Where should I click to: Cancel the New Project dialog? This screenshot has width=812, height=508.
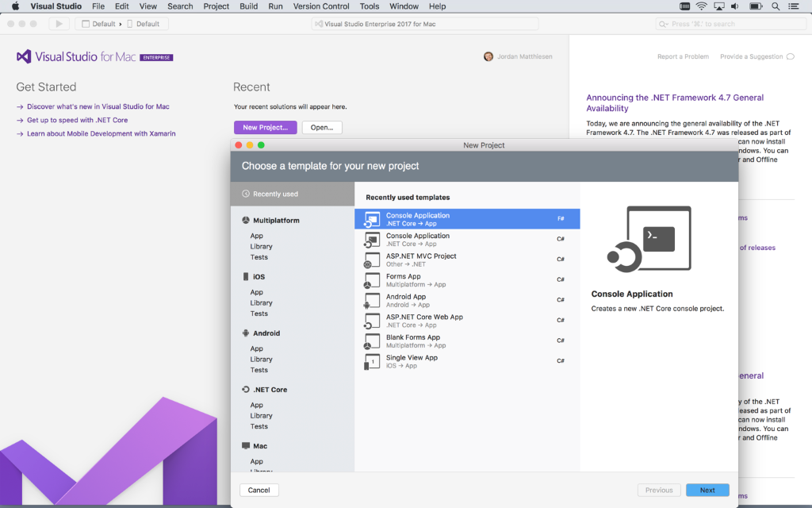(x=259, y=491)
